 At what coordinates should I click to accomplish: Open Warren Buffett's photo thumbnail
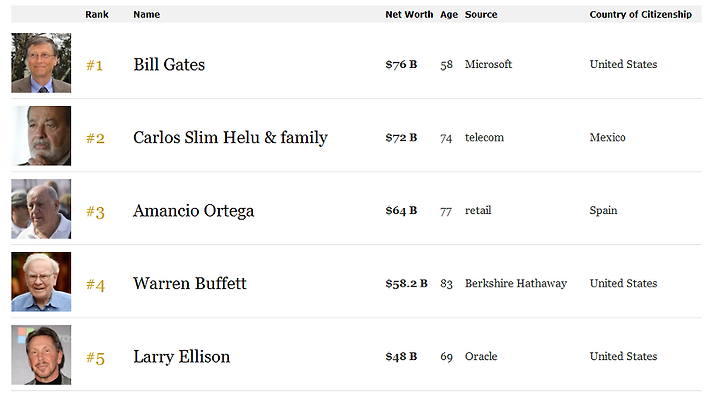coord(41,282)
